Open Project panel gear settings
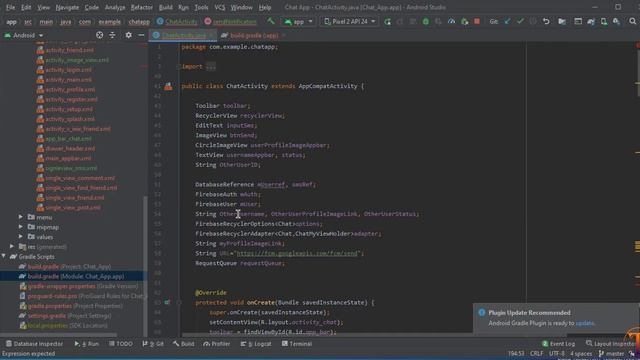Viewport: 640px width, 360px height. [x=129, y=35]
